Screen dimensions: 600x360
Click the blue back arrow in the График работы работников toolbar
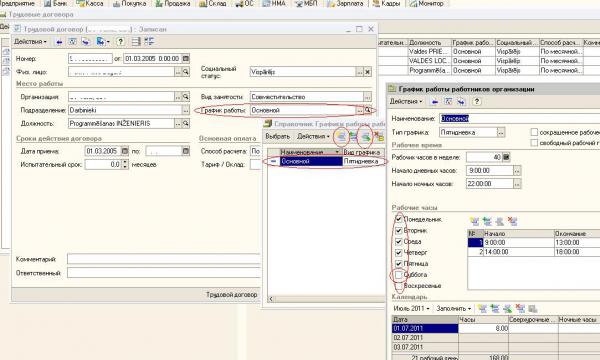[435, 102]
